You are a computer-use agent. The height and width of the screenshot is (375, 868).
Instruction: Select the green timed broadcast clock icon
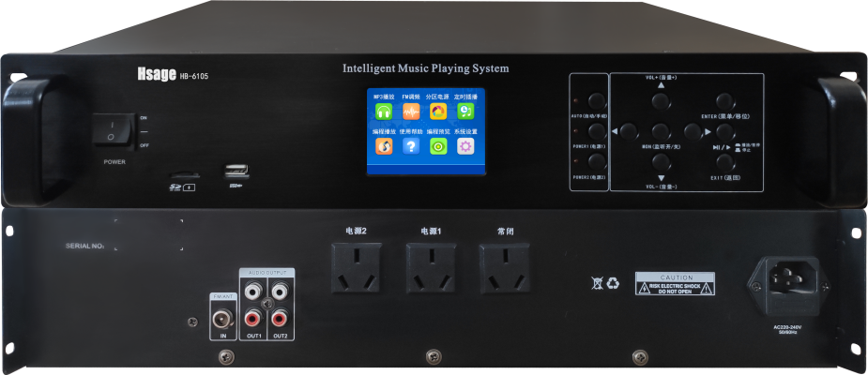(465, 111)
